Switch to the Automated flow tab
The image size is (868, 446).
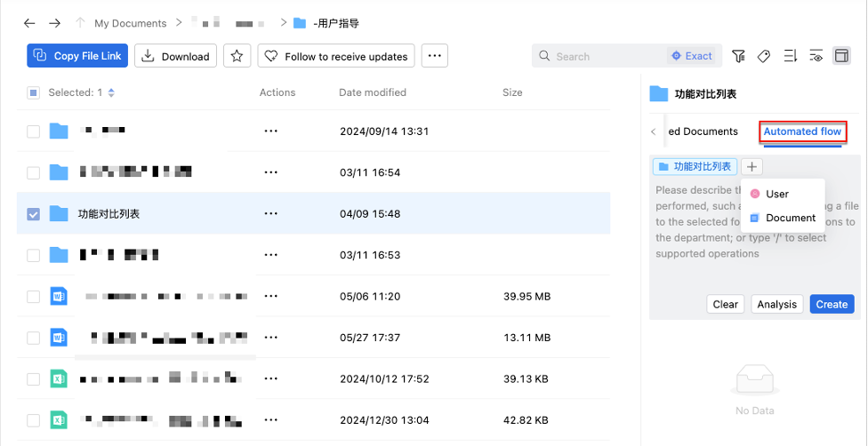802,131
